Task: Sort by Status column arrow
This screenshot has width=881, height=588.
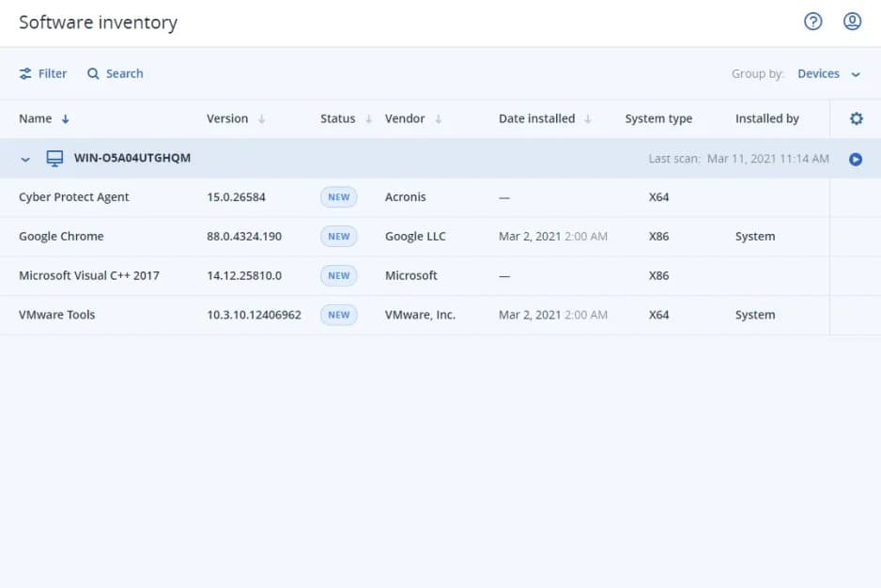Action: click(368, 119)
